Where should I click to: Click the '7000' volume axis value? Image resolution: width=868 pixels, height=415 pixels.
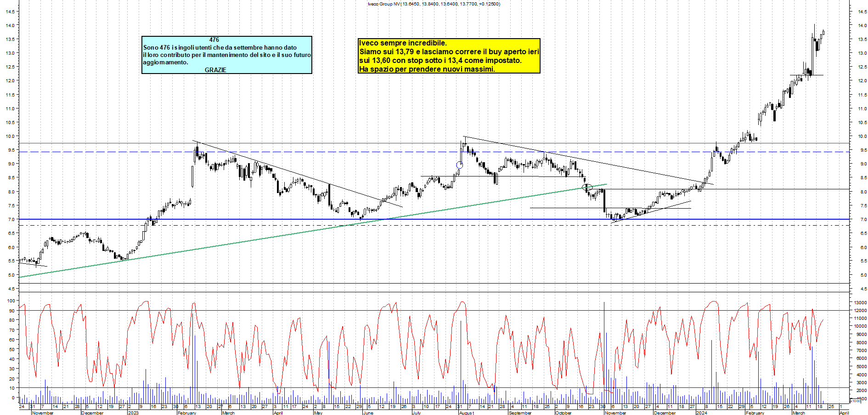pyautogui.click(x=861, y=351)
